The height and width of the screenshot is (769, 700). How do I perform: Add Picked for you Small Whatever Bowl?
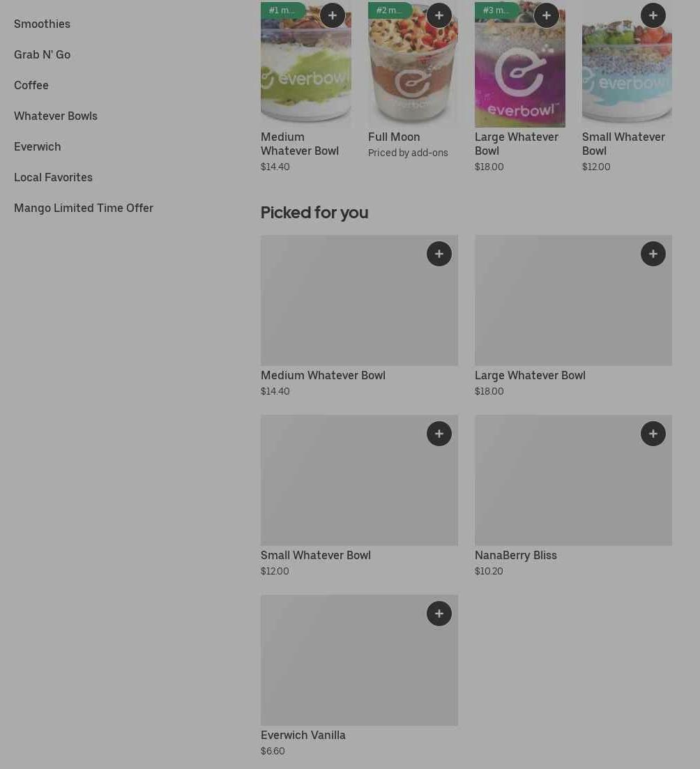click(x=439, y=434)
